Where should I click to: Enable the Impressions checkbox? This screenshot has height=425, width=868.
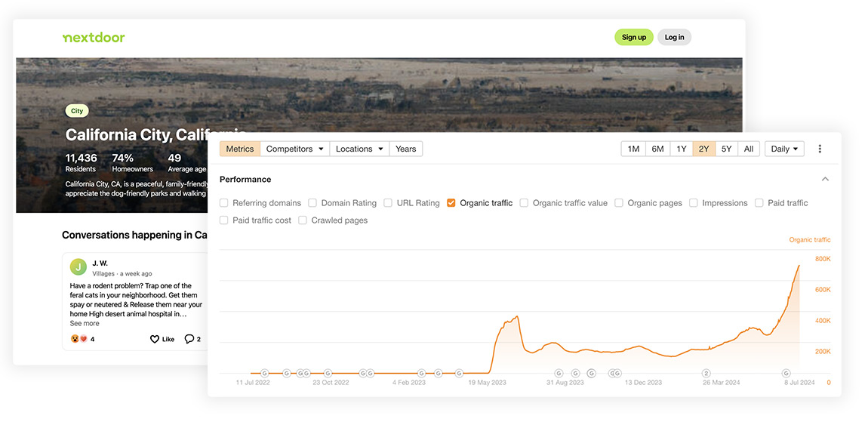(x=693, y=203)
